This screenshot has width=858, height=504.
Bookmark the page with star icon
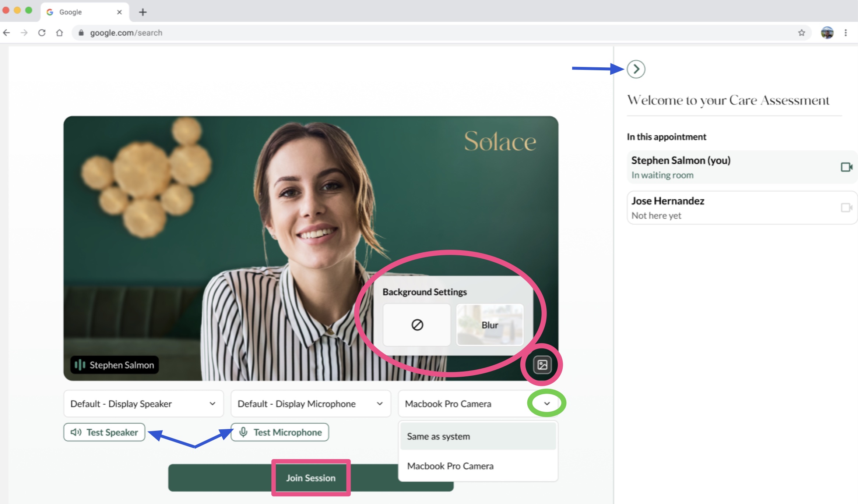(801, 33)
